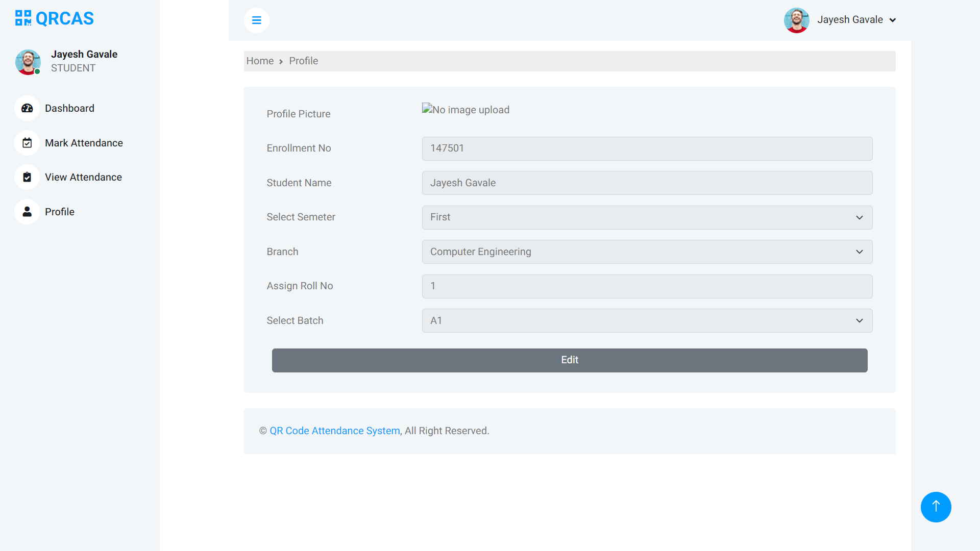Open the Branch dropdown showing Computer Engineering

pos(647,252)
